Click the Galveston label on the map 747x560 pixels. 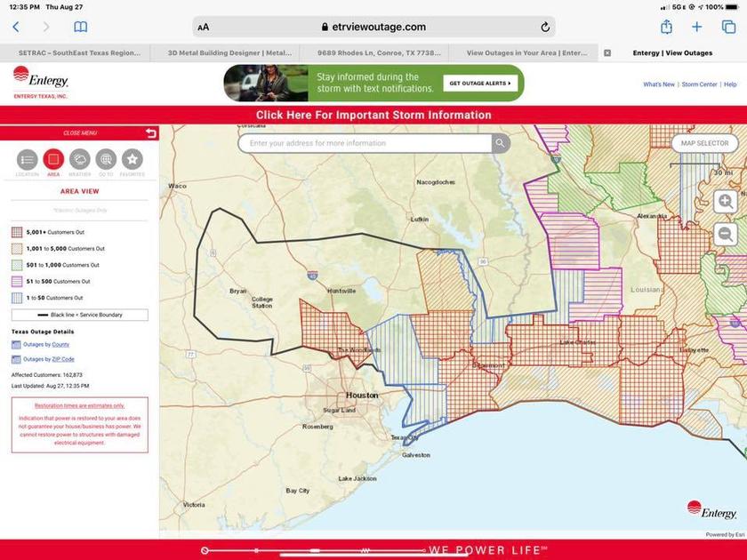(416, 455)
